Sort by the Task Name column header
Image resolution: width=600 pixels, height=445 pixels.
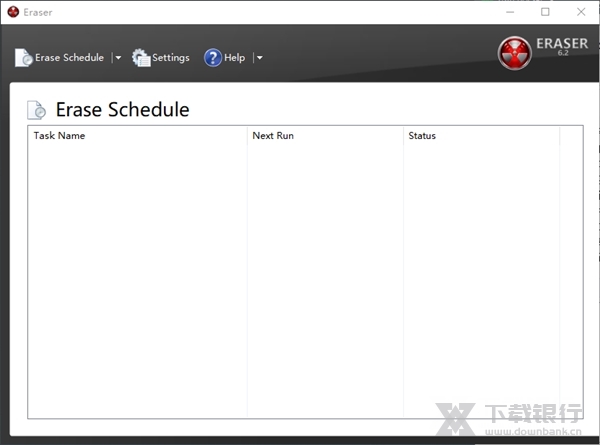59,136
